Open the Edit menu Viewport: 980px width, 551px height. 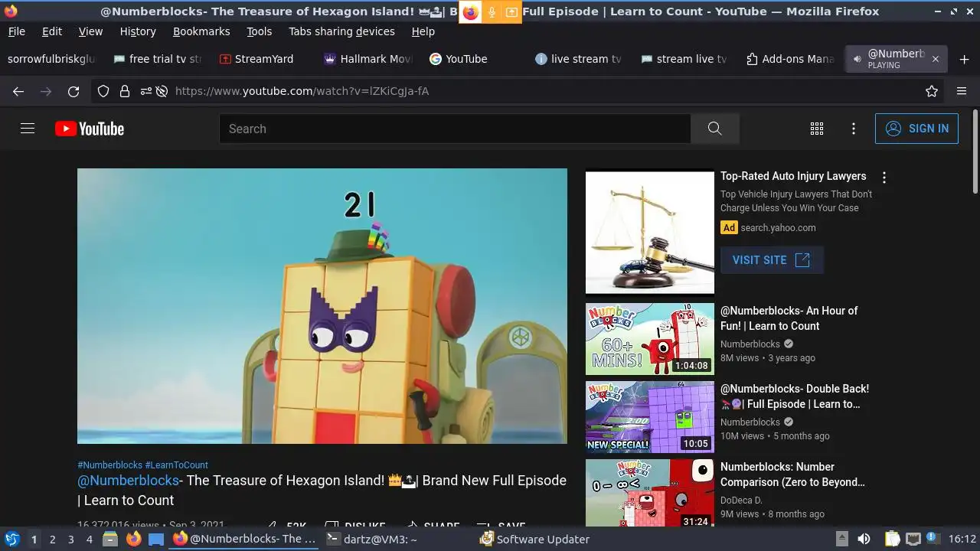[52, 31]
